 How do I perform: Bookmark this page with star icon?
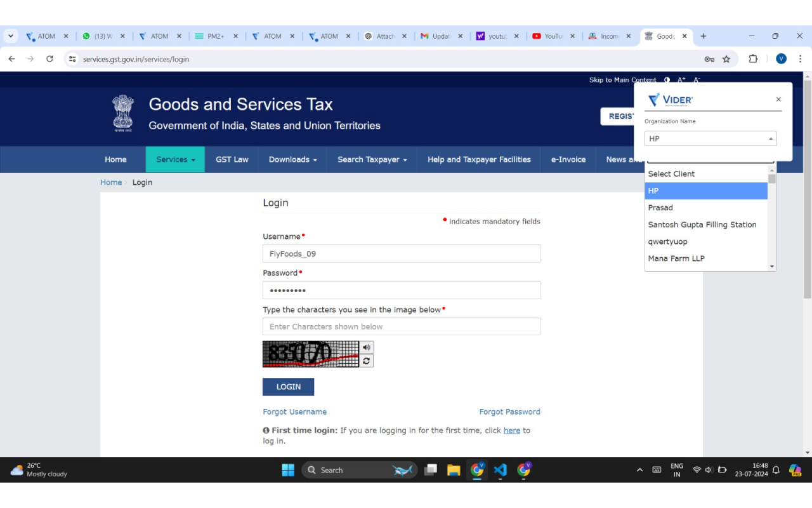coord(726,59)
